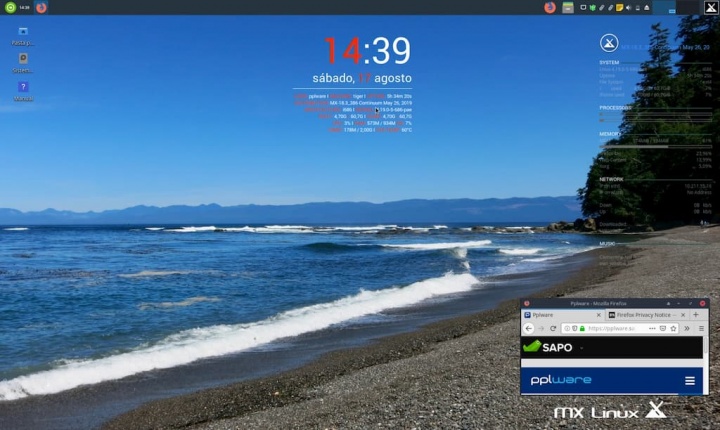Screen dimensions: 720x430
Task: Open a new tab with plus button
Action: (x=696, y=314)
